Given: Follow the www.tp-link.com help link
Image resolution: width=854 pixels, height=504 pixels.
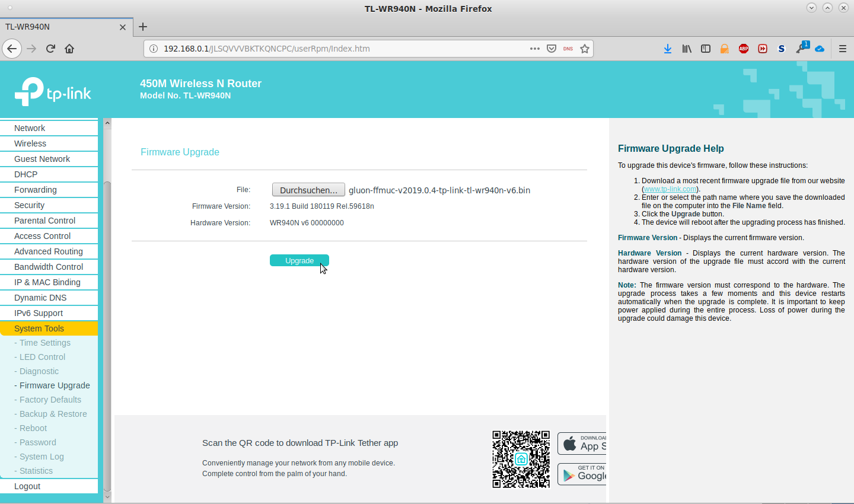Looking at the screenshot, I should (x=670, y=189).
